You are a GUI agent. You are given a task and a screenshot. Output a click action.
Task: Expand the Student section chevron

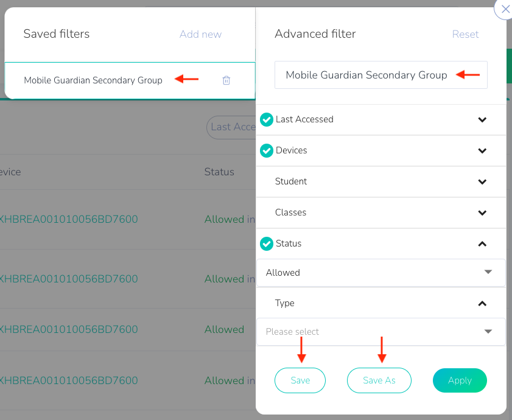pyautogui.click(x=482, y=181)
